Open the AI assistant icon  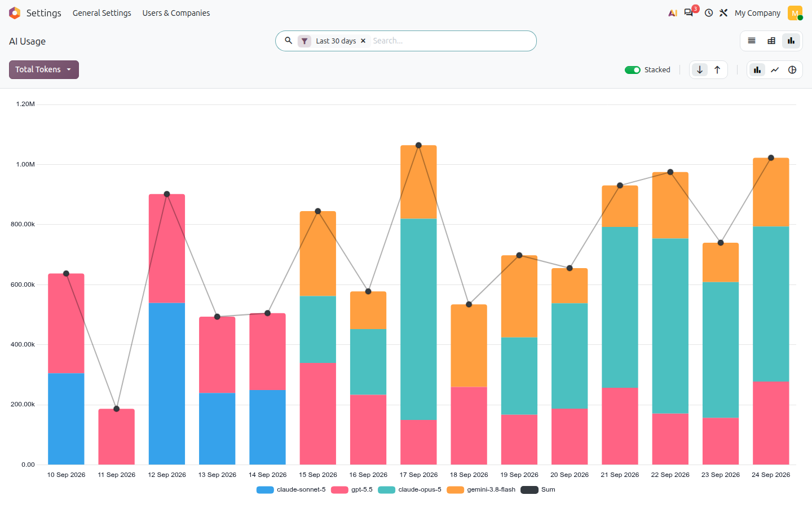[673, 13]
